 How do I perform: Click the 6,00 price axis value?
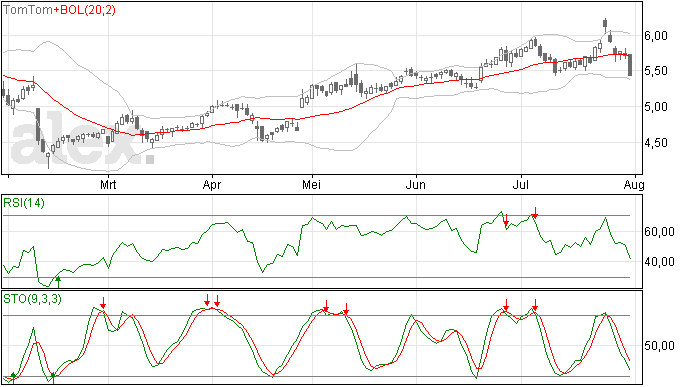tap(656, 36)
